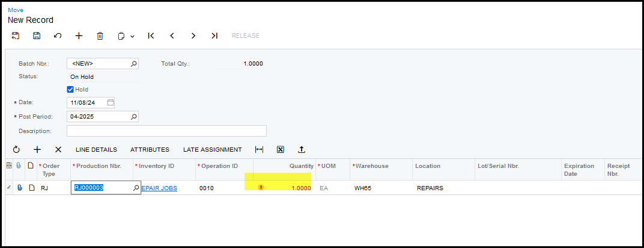
Task: Click the Undo arrow icon
Action: coord(58,36)
